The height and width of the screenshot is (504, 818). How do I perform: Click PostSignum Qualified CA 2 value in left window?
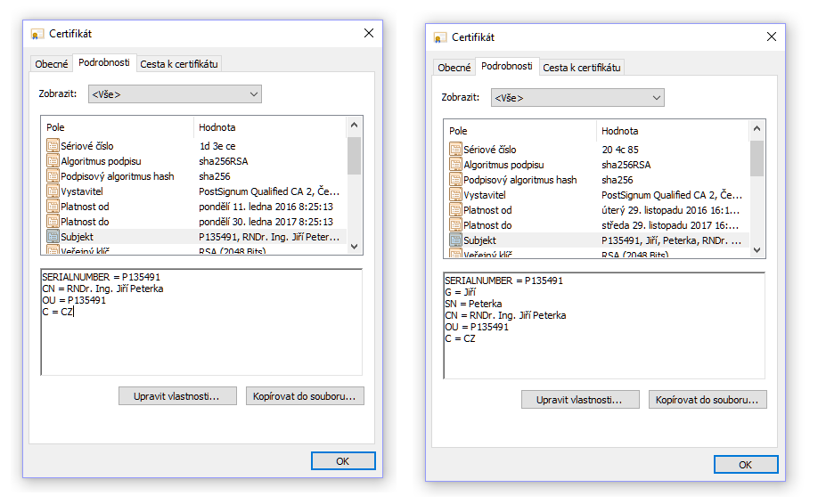(x=269, y=191)
